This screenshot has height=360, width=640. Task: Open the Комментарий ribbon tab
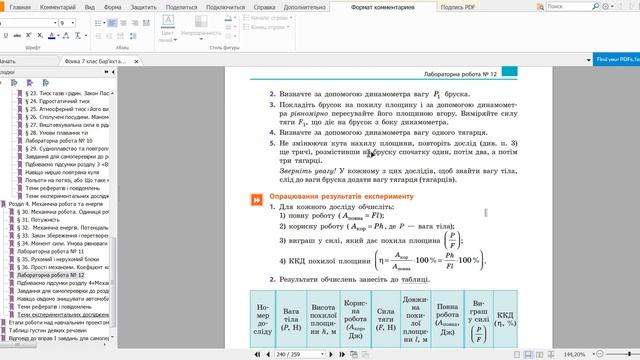[x=58, y=7]
